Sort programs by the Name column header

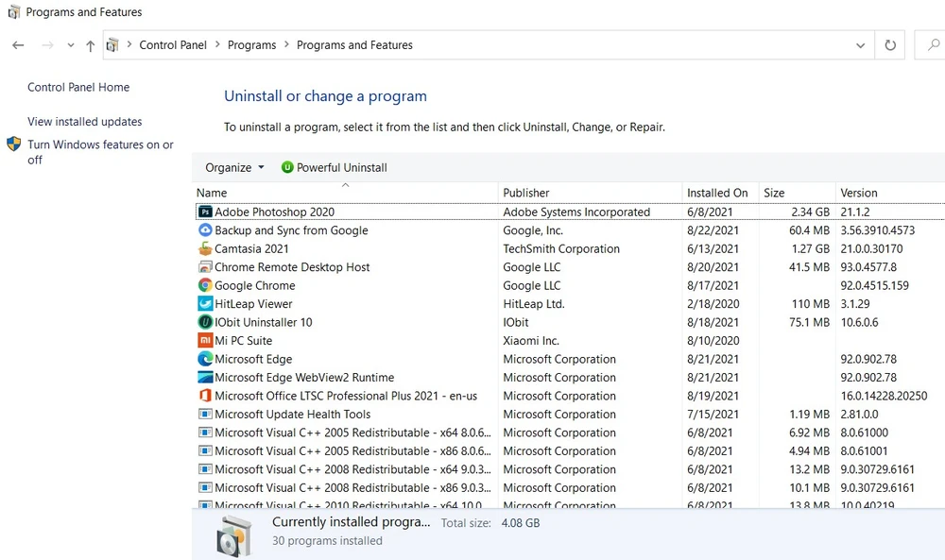pos(211,193)
